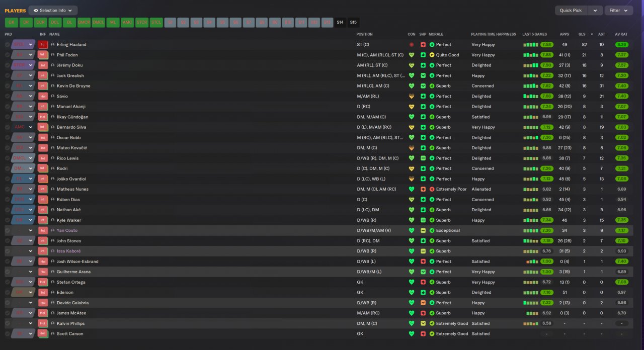Expand the Quick Pick arrow menu
Image resolution: width=644 pixels, height=350 pixels.
[x=595, y=10]
